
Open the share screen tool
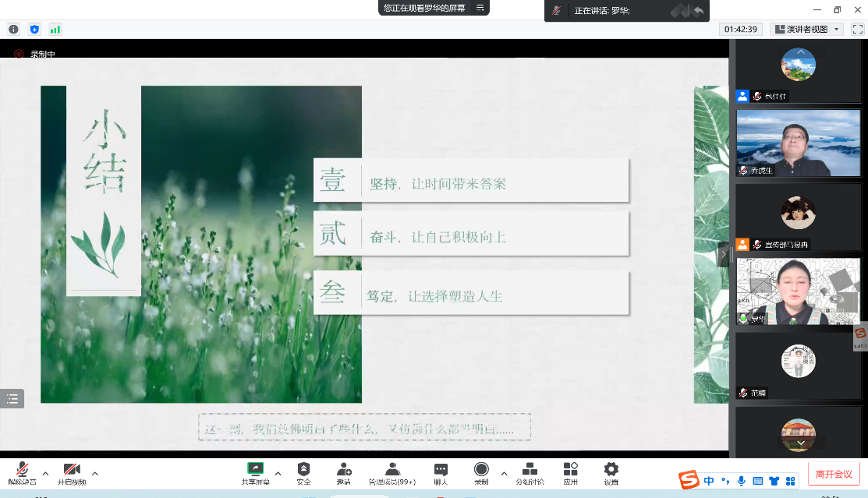pyautogui.click(x=255, y=470)
